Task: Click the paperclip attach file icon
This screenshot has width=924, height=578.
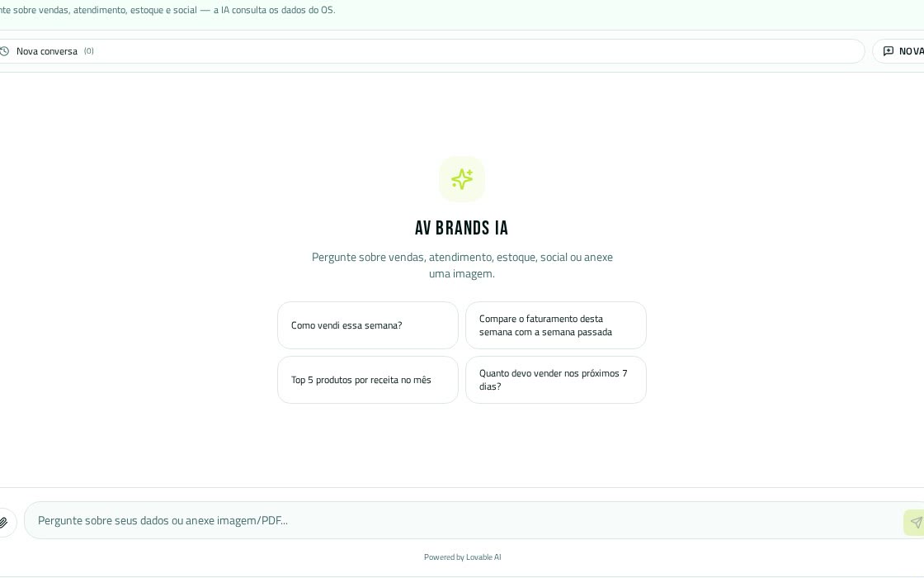Action: click(3, 522)
